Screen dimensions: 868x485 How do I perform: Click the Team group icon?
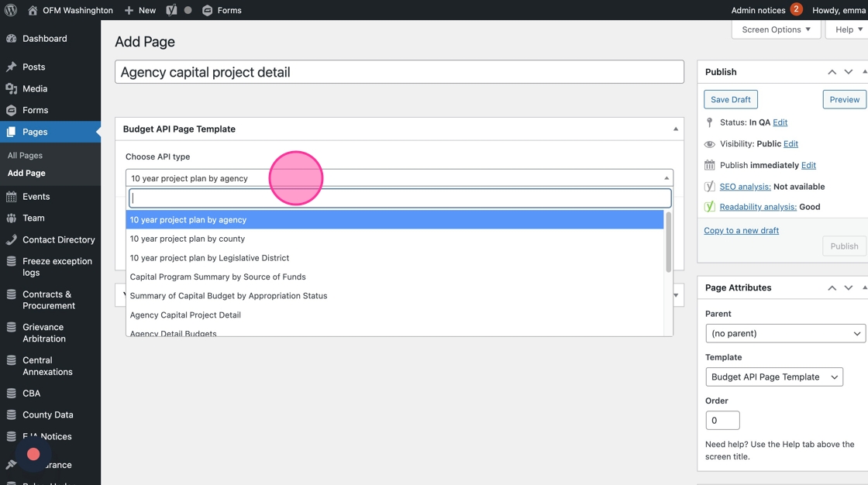point(11,218)
